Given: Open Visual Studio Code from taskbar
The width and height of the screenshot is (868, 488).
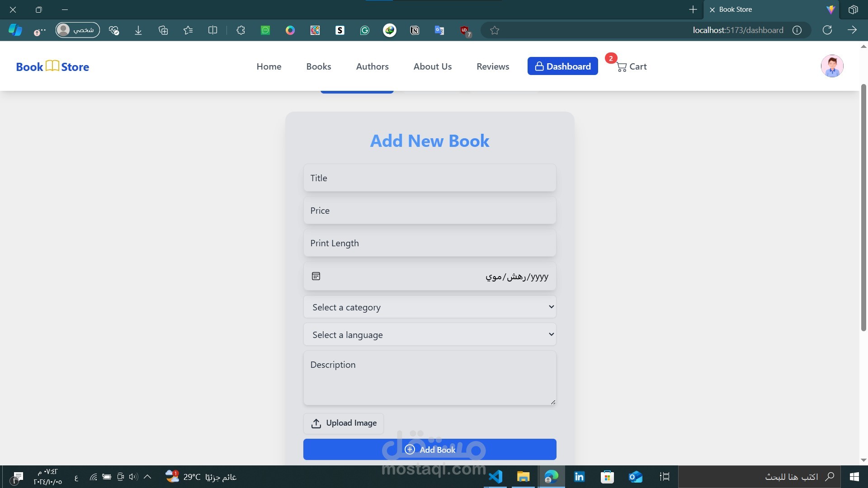Looking at the screenshot, I should pyautogui.click(x=495, y=477).
